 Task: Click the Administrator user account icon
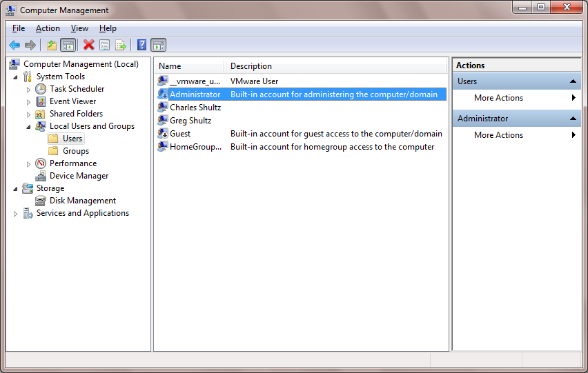coord(163,94)
